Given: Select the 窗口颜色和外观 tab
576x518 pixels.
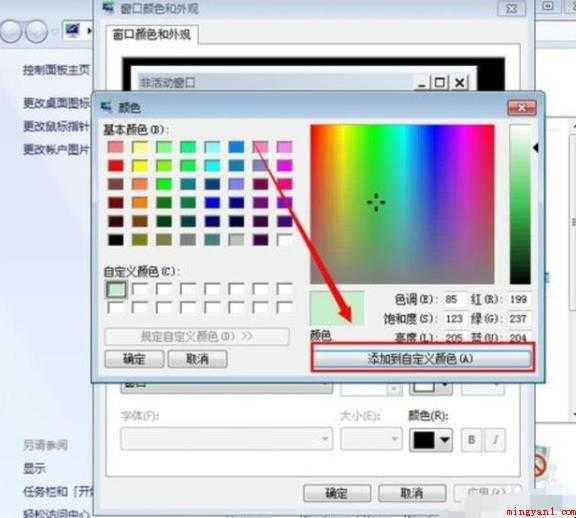Looking at the screenshot, I should [x=151, y=35].
